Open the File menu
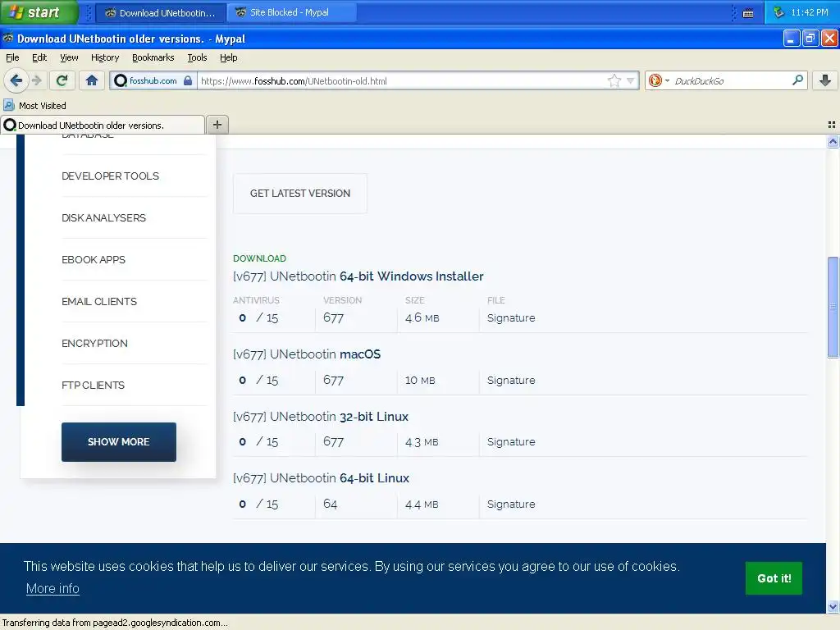 [x=12, y=57]
